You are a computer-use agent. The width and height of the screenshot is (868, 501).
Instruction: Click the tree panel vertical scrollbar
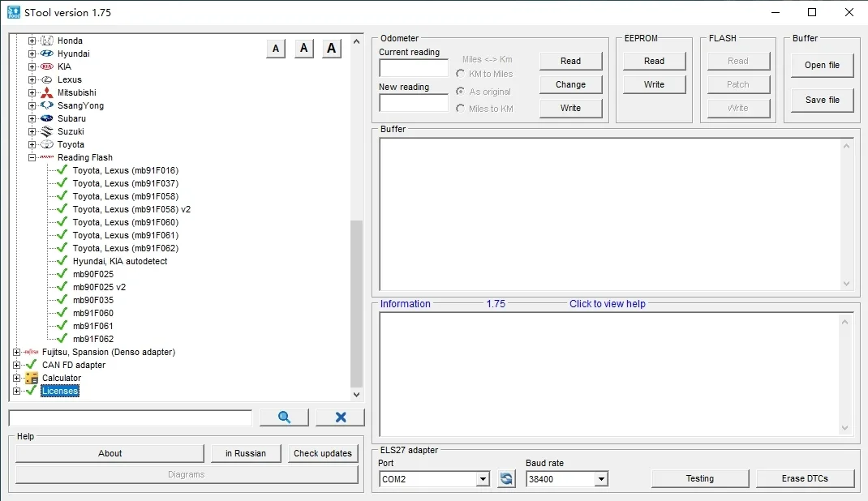356,300
